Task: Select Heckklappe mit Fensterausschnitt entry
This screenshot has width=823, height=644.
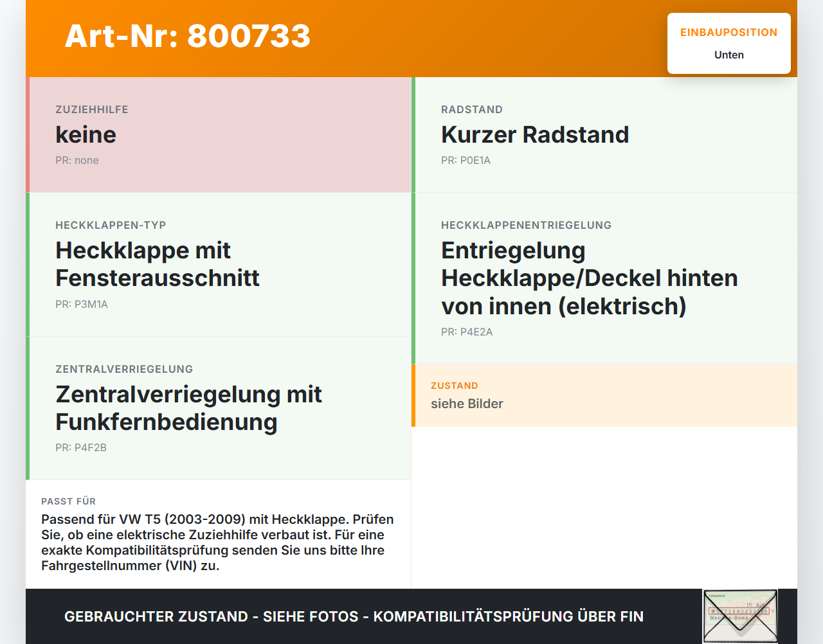Action: pyautogui.click(x=158, y=264)
